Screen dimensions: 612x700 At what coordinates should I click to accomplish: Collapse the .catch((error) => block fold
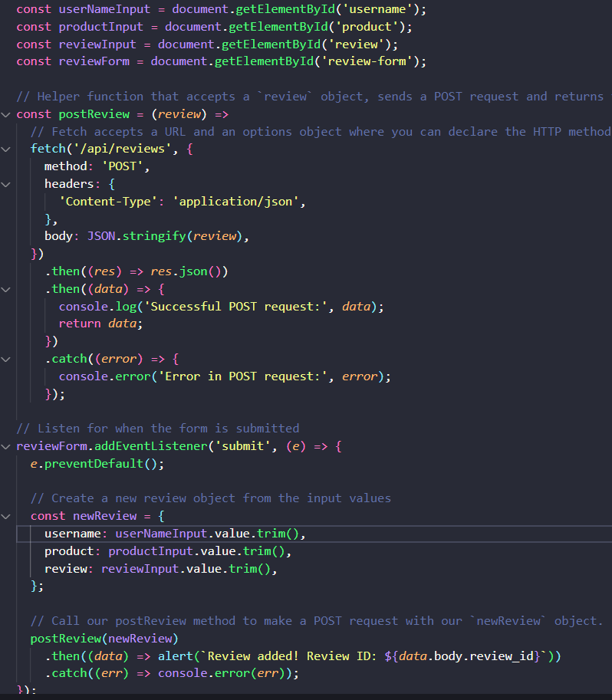point(6,360)
